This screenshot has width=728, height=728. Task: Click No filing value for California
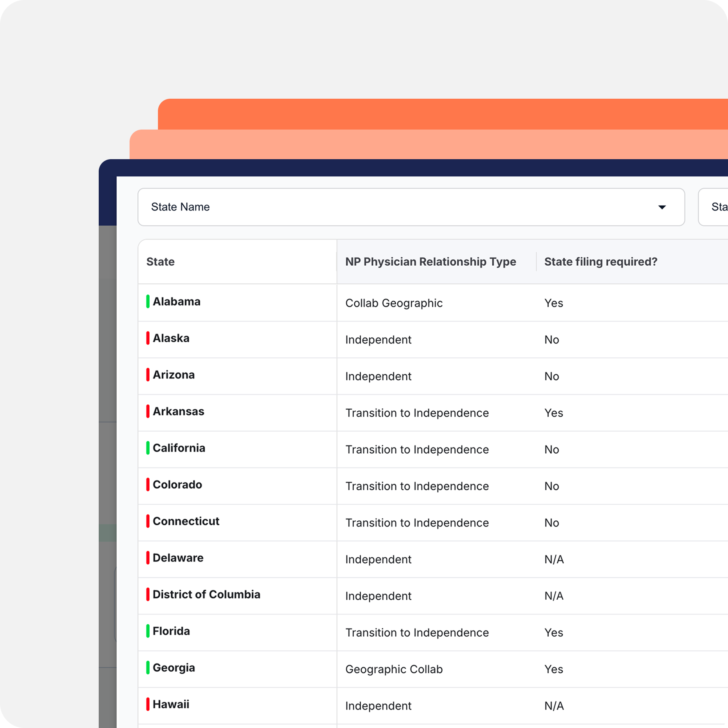pos(552,450)
